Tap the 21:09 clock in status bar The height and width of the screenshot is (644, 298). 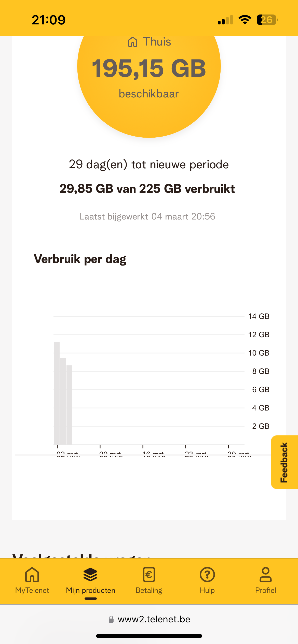[49, 20]
